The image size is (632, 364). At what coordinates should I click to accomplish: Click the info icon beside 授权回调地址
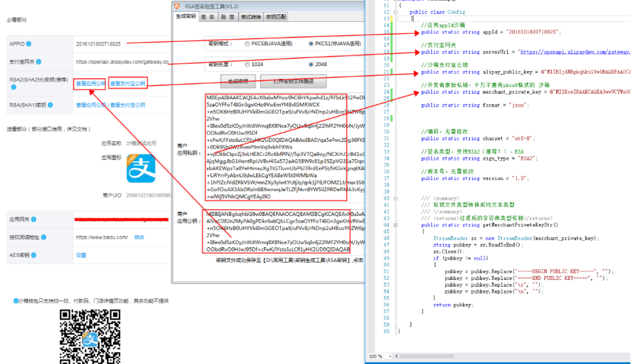(x=44, y=237)
